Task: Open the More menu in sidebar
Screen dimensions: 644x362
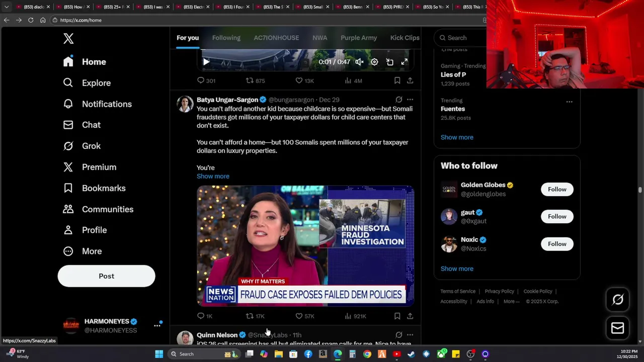Action: click(x=83, y=251)
